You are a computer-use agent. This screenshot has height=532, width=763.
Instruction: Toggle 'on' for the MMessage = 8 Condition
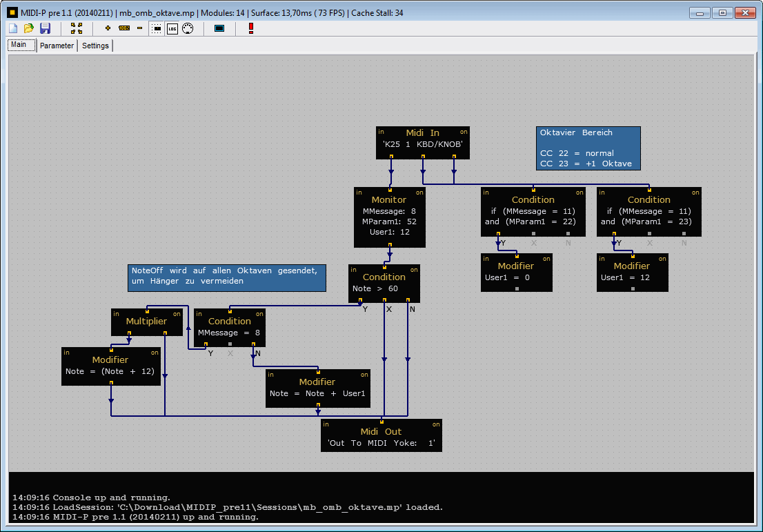pos(259,315)
